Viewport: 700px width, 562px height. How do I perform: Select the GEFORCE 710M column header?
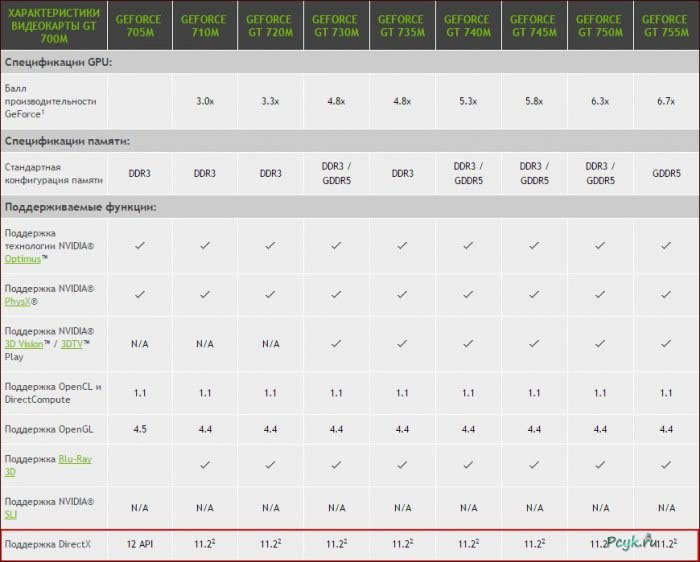click(205, 25)
